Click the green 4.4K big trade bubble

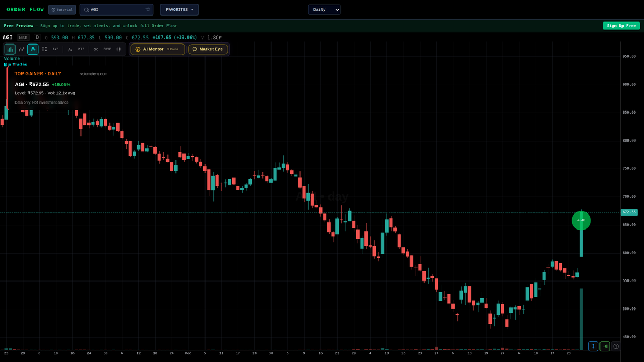click(x=581, y=220)
